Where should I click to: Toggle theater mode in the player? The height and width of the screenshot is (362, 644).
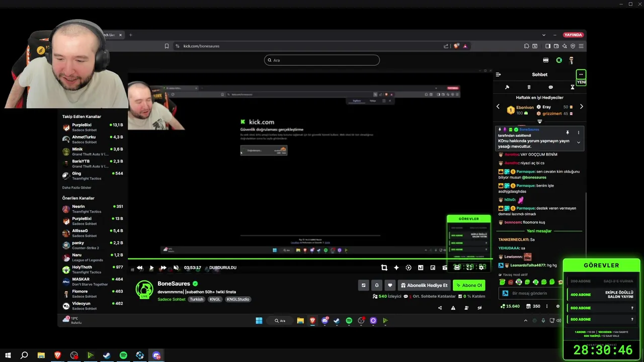(x=457, y=267)
